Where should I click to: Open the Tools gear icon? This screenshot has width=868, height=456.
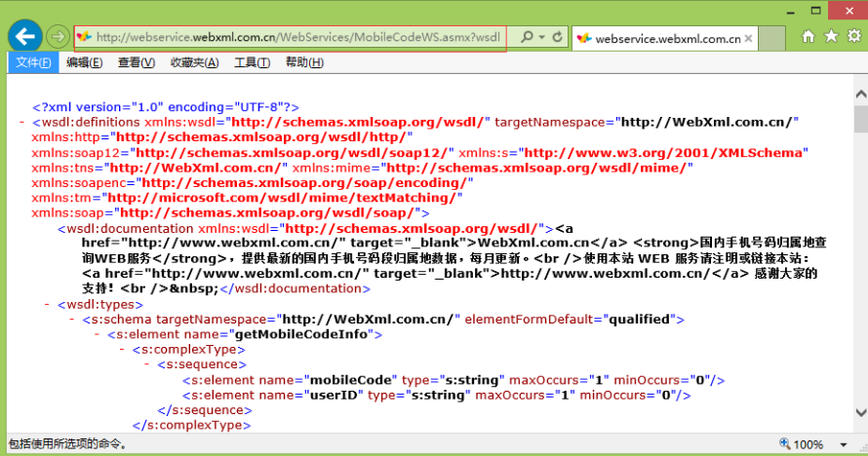tap(854, 36)
